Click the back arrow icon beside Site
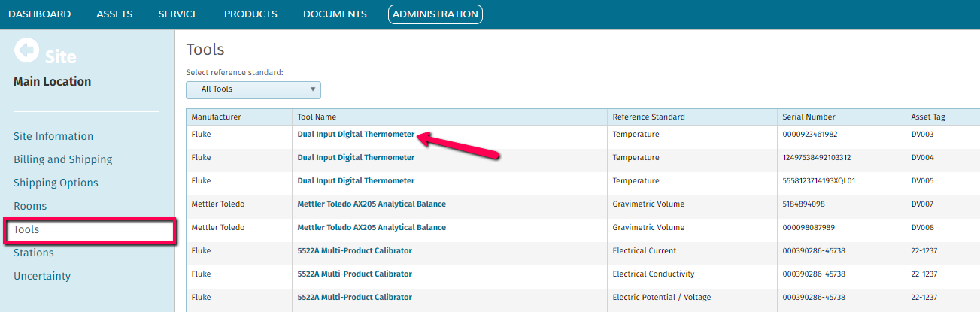The width and height of the screenshot is (980, 312). click(x=26, y=51)
